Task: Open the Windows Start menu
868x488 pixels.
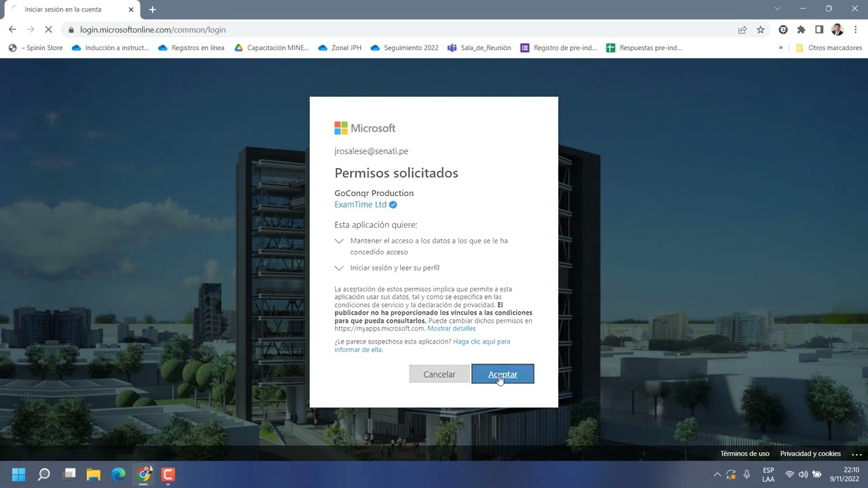Action: click(x=19, y=474)
